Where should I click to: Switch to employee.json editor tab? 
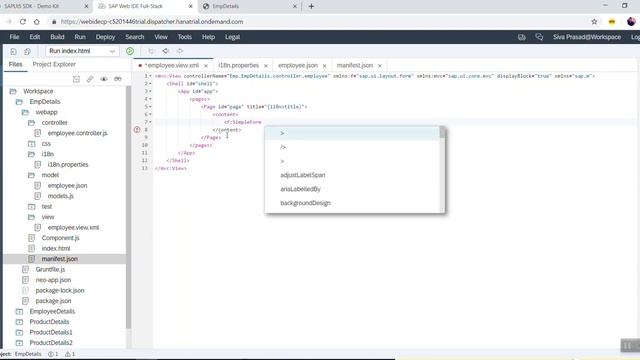pos(298,65)
